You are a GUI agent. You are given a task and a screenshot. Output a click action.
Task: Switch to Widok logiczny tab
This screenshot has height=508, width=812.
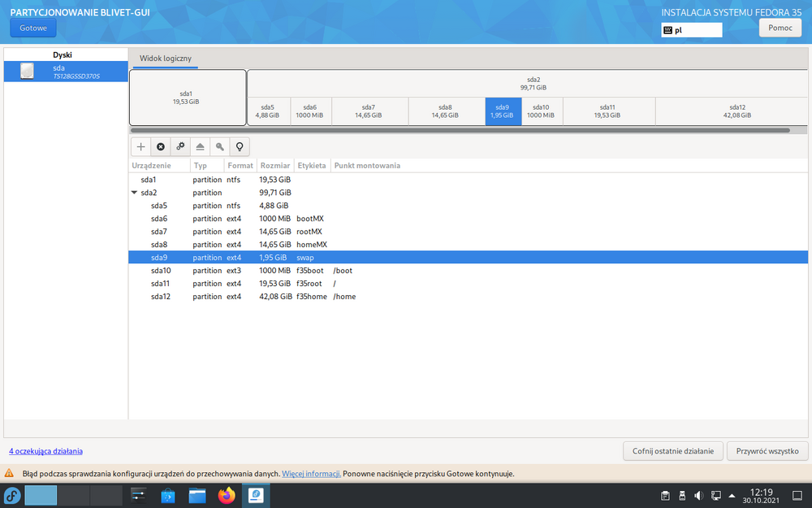click(x=165, y=59)
